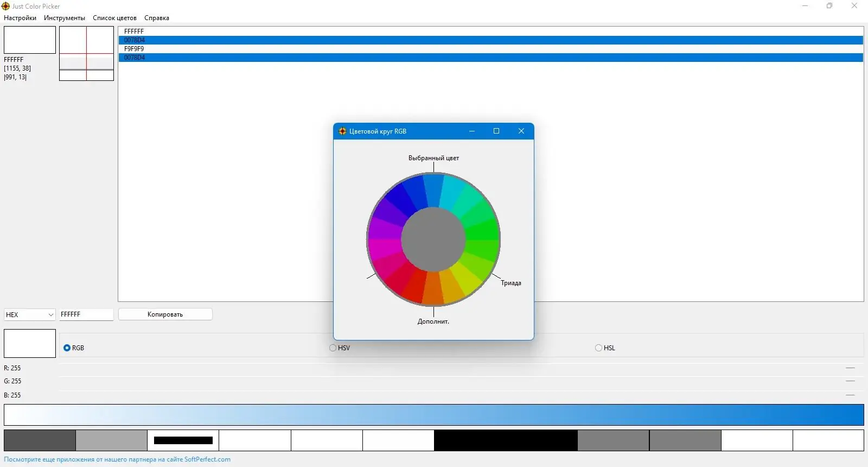Viewport: 868px width, 467px height.
Task: Pick the dark gray swatch in the bottom row
Action: tap(40, 440)
